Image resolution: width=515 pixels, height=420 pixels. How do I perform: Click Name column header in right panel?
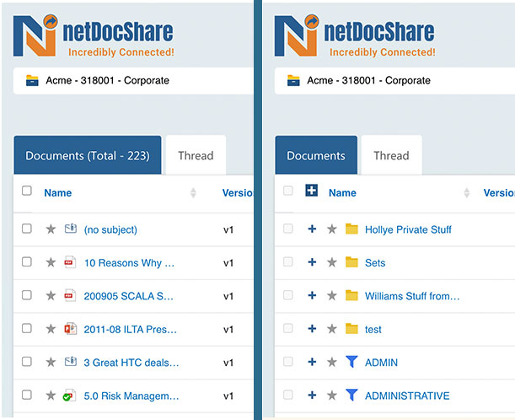tap(342, 193)
